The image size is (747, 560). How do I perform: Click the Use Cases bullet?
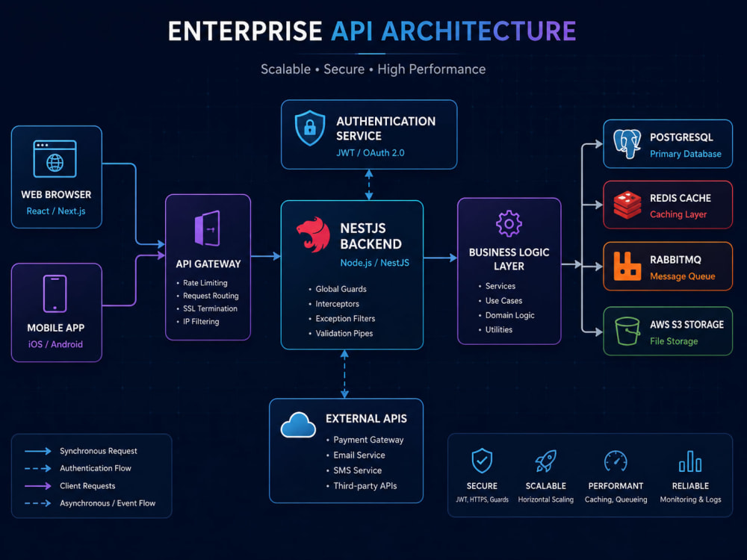pyautogui.click(x=500, y=301)
